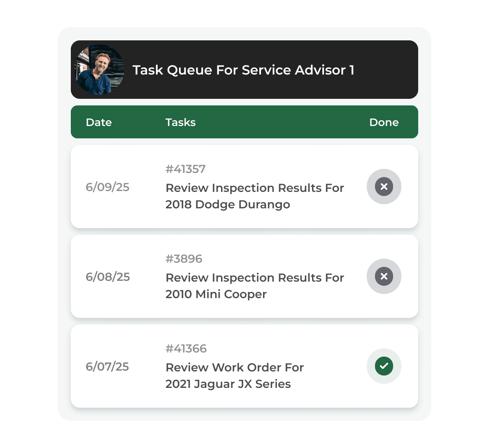Click the Service Advisor profile photo

pos(100,70)
